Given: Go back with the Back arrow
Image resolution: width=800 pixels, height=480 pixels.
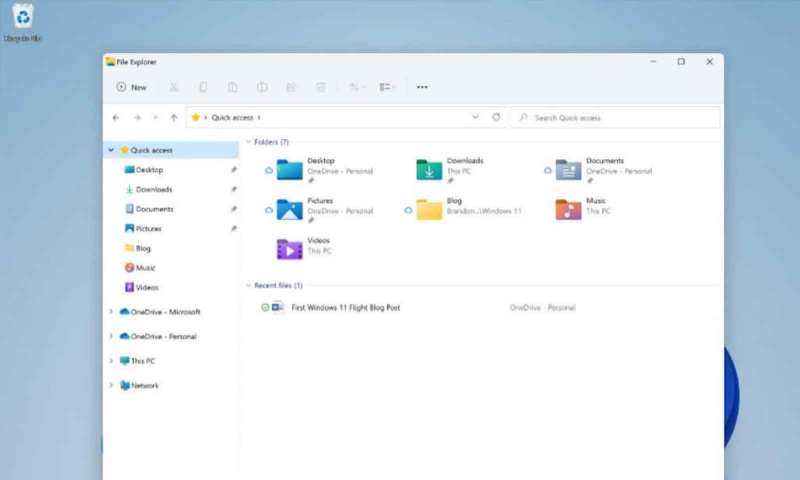Looking at the screenshot, I should [116, 118].
